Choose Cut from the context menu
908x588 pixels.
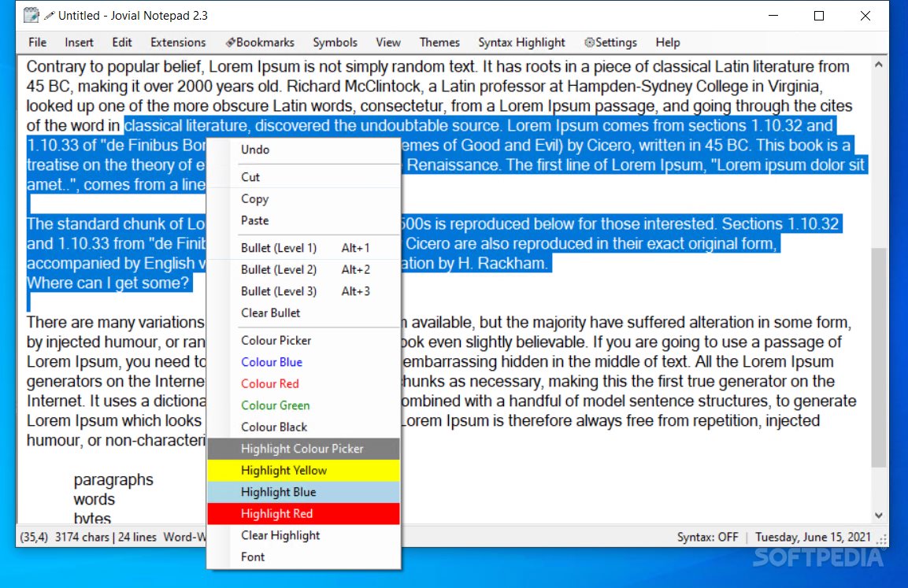pyautogui.click(x=303, y=177)
